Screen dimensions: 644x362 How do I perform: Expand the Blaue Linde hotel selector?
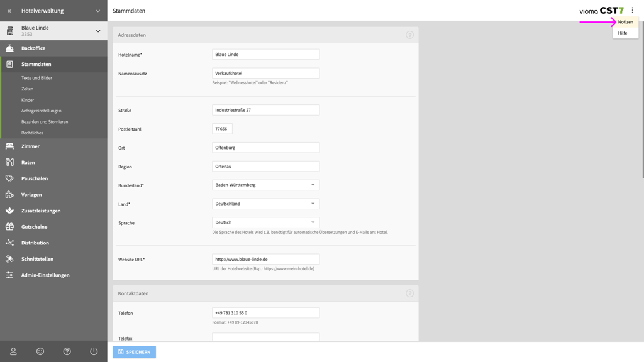click(97, 31)
